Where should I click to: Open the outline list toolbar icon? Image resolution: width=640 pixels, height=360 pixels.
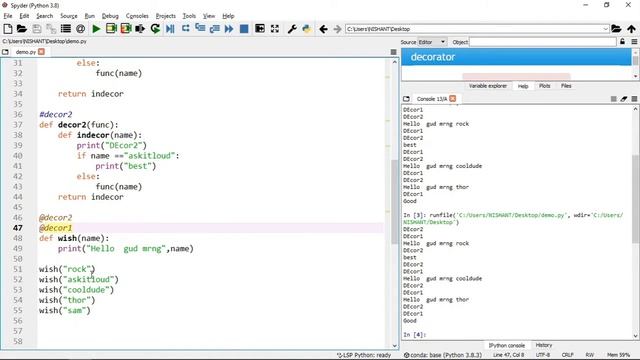65,29
